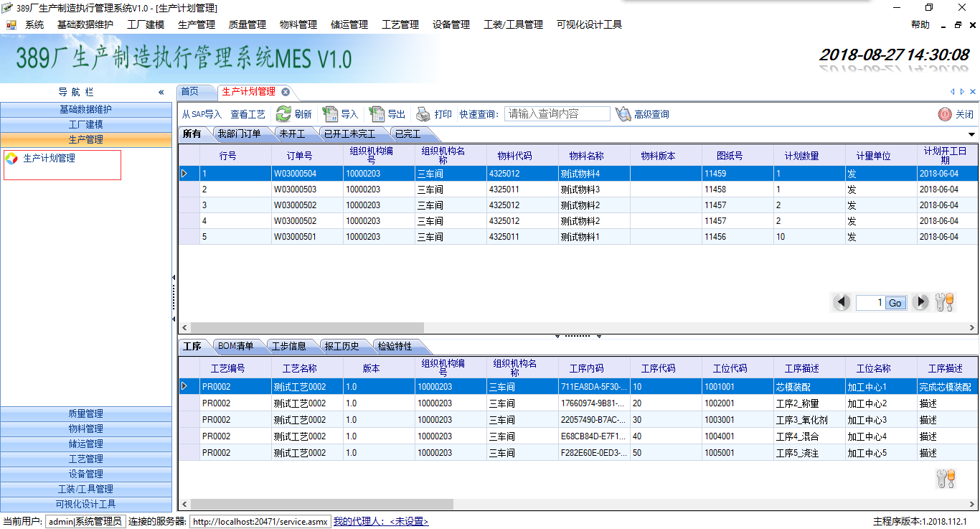Viewport: 980px width, 529px height.
Task: Open the 帮助 menu
Action: point(920,24)
